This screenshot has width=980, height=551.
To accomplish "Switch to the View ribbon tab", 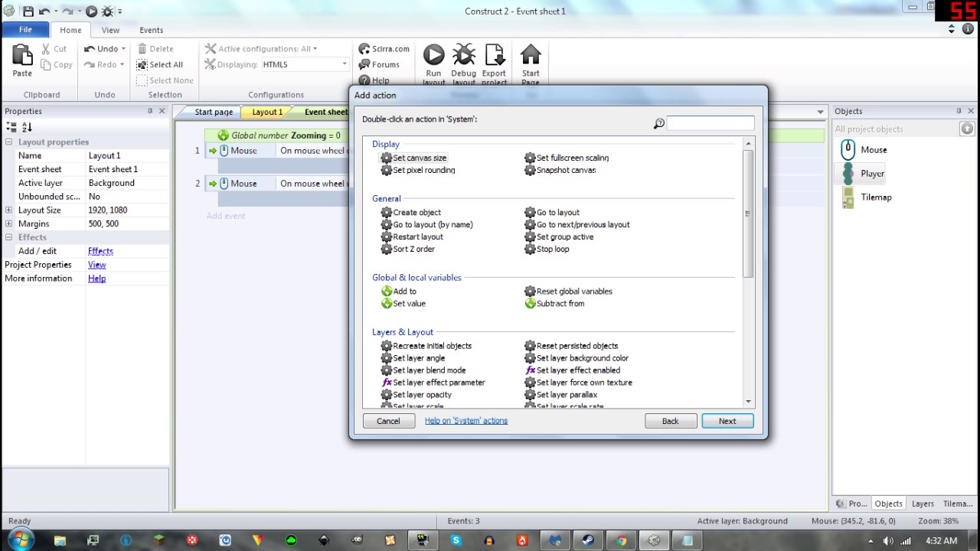I will (110, 31).
